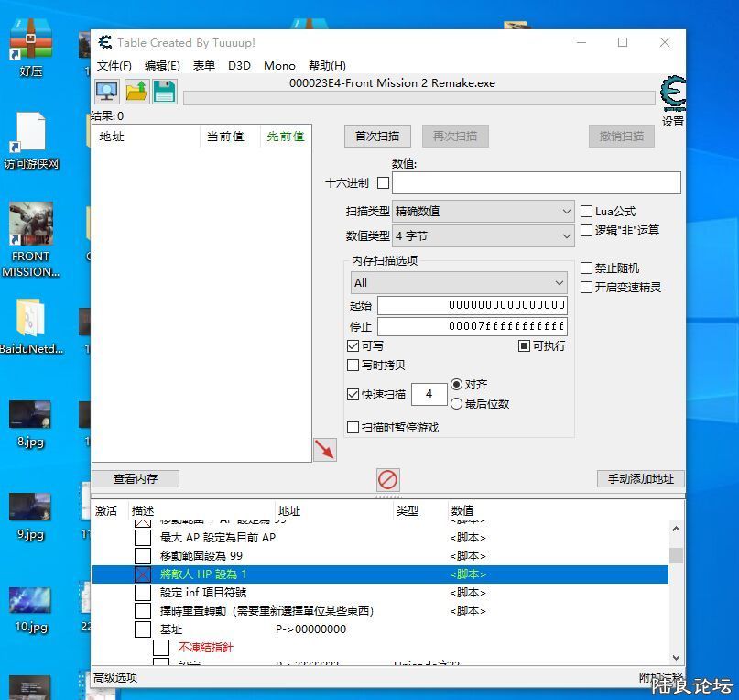This screenshot has width=739, height=700.
Task: Click the 数值 input field
Action: point(536,183)
